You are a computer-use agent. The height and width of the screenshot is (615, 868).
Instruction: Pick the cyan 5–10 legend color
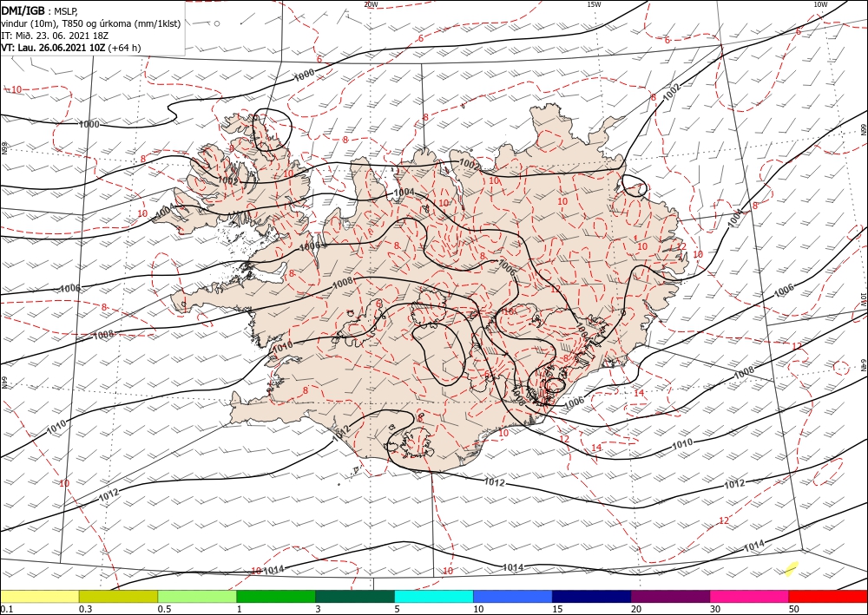click(x=434, y=596)
